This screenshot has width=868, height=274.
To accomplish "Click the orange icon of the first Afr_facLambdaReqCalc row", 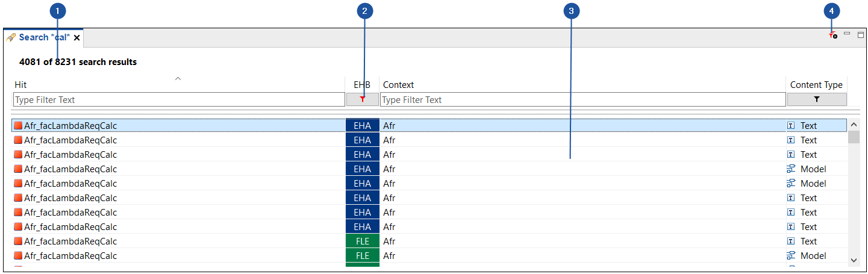I will 18,126.
